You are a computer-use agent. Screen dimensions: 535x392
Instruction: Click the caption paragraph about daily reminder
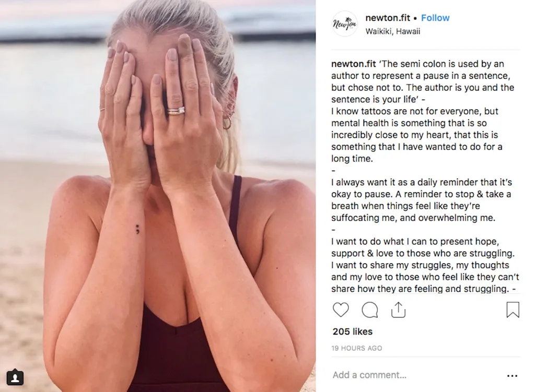(422, 200)
